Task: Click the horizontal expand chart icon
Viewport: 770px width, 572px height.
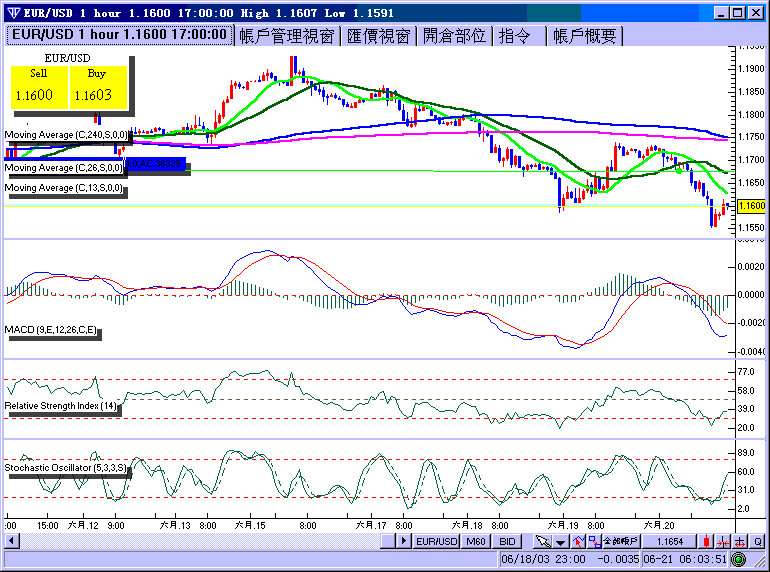Action: click(x=740, y=541)
